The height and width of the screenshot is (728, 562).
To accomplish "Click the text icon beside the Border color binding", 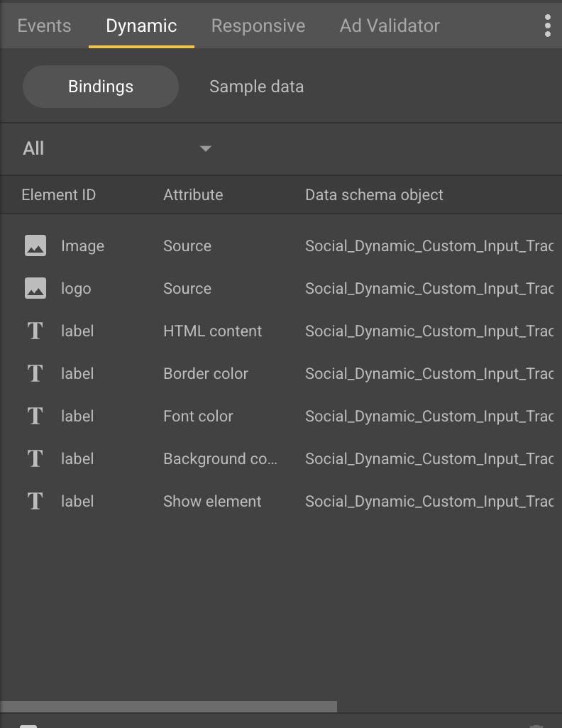I will 34,373.
